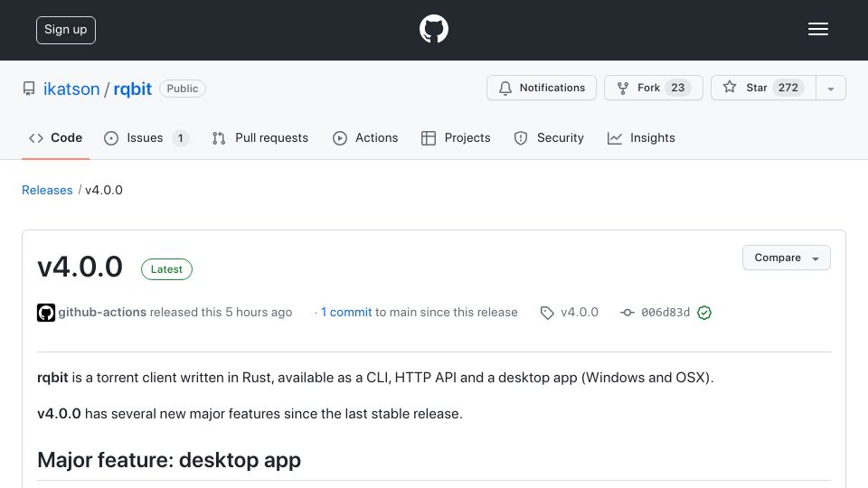Click the Security shield icon
Screen dimensions: 868x488
pyautogui.click(x=521, y=138)
